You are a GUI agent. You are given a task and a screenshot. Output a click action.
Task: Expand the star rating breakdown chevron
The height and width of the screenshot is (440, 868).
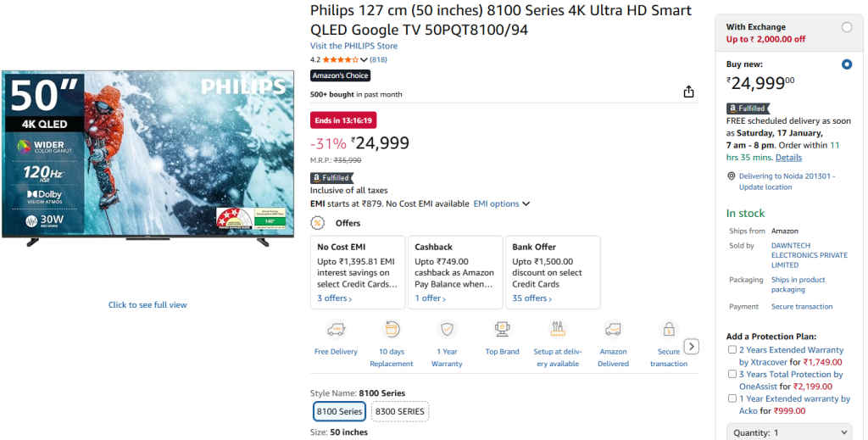[364, 60]
